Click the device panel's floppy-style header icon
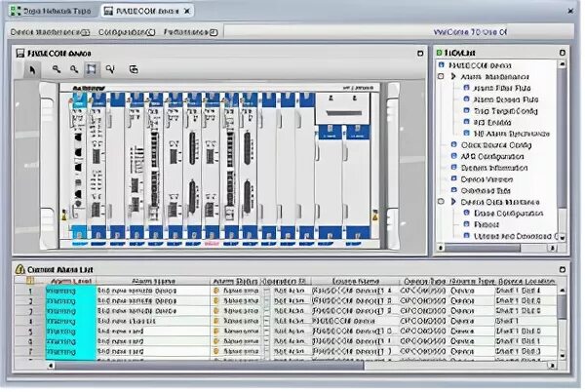585x392 pixels. (20, 54)
